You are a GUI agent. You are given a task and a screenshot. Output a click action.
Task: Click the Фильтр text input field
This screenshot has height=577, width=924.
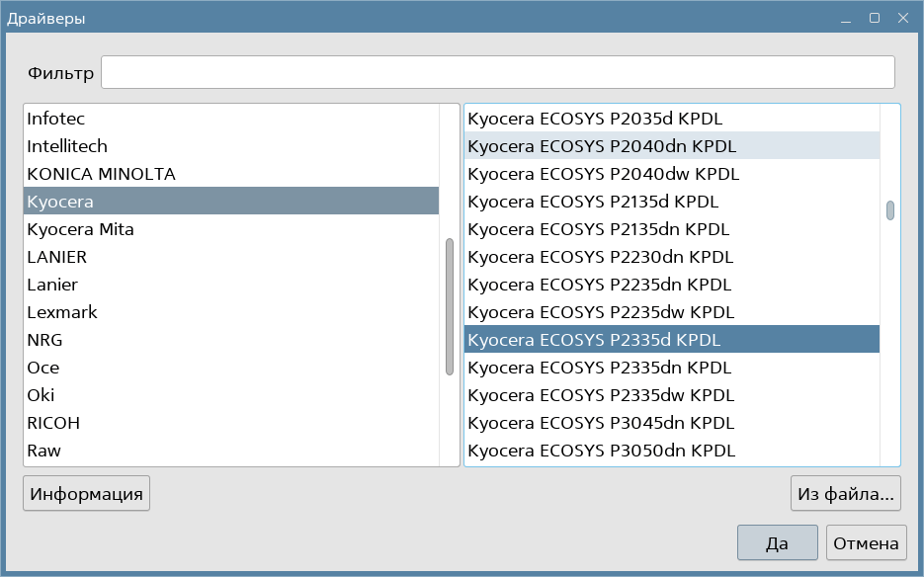tap(497, 72)
